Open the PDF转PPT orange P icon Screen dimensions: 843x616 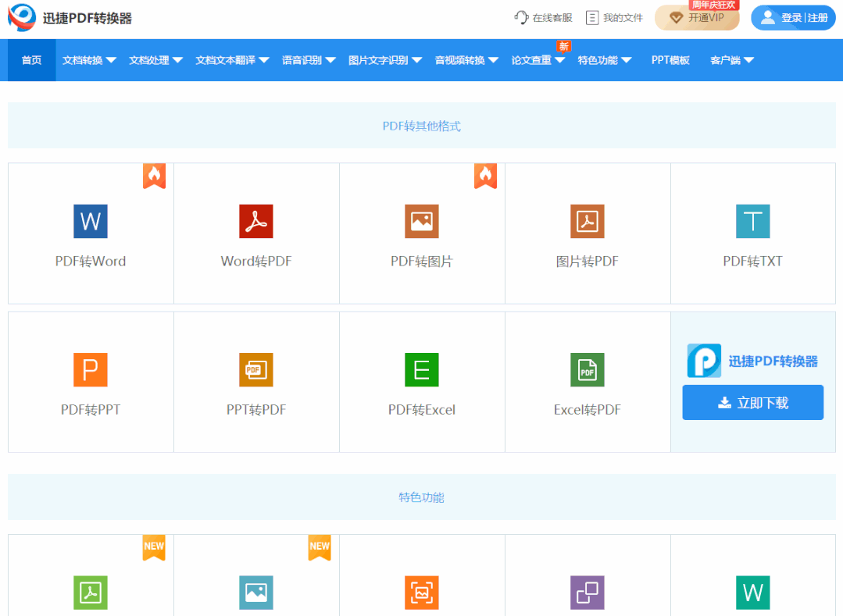91,369
